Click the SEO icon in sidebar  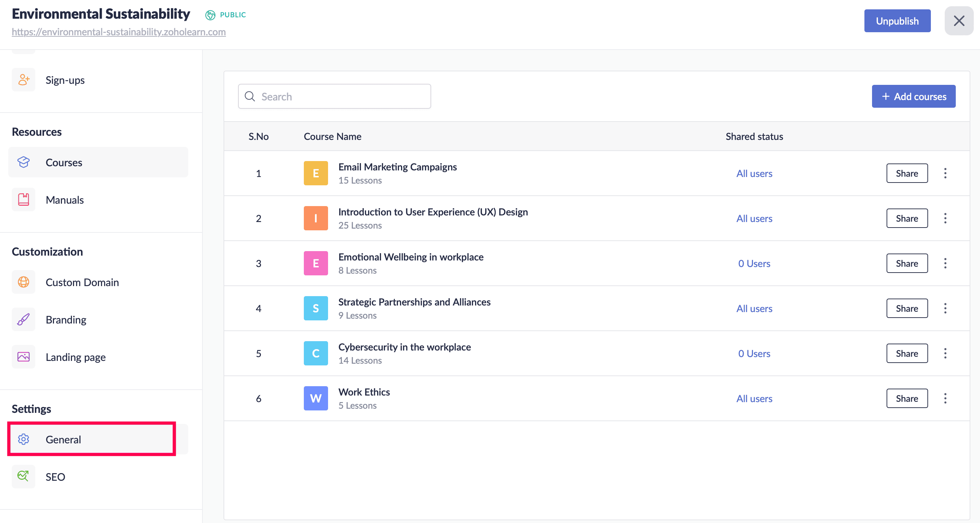pyautogui.click(x=24, y=477)
